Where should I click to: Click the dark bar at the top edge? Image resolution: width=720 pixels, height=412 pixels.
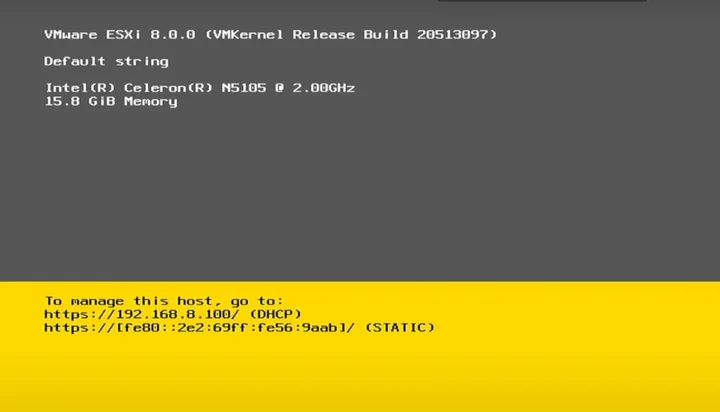[x=542, y=0]
